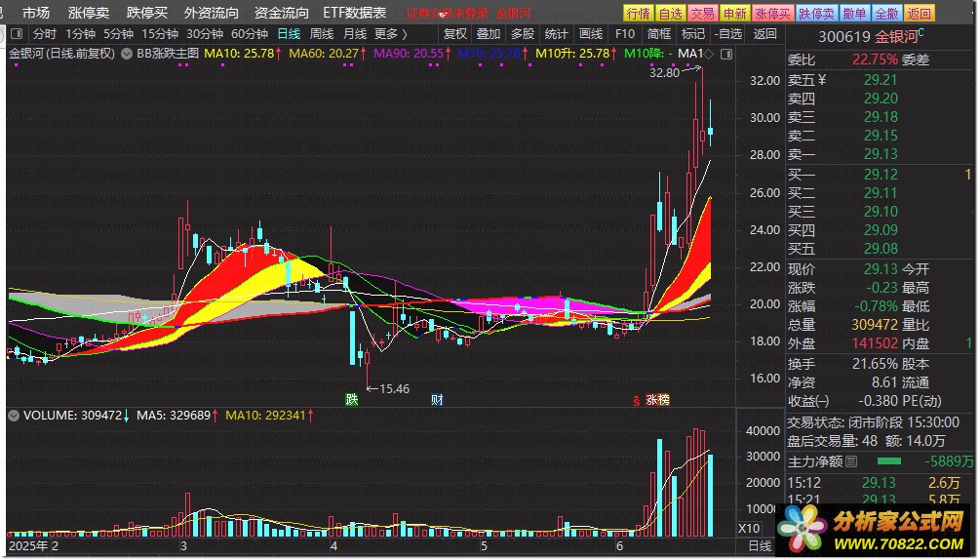Open the 市场 menu

pos(36,13)
